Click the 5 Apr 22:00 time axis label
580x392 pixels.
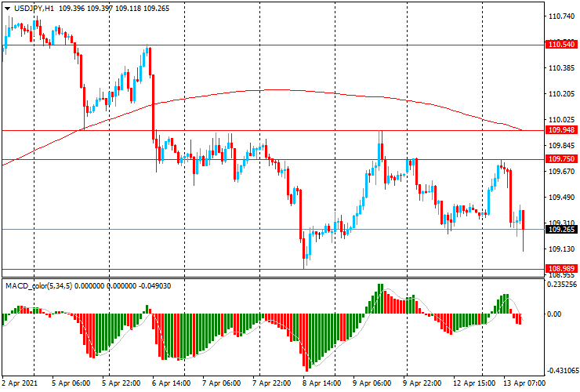point(121,383)
